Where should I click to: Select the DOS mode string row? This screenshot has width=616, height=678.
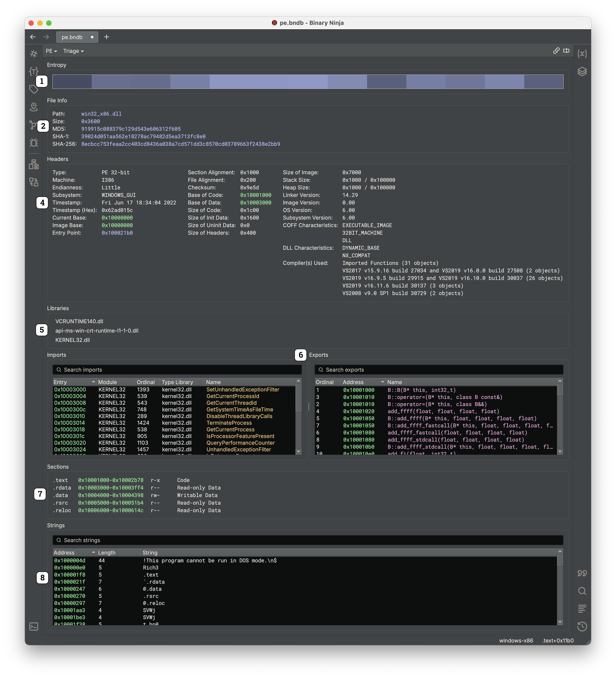305,560
